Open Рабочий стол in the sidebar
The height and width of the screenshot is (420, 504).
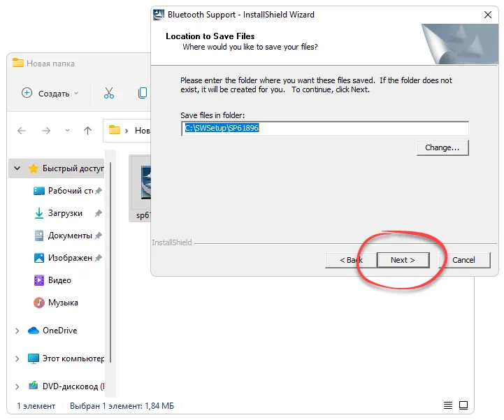[x=64, y=191]
